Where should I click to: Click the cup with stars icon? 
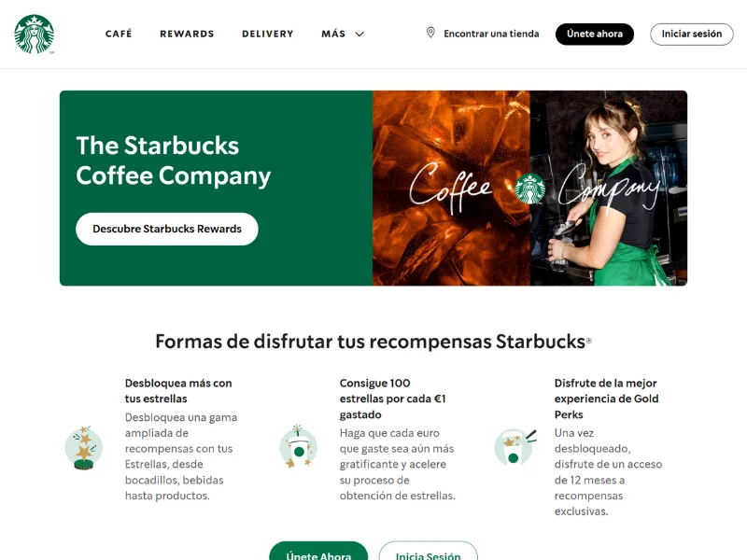coord(298,446)
